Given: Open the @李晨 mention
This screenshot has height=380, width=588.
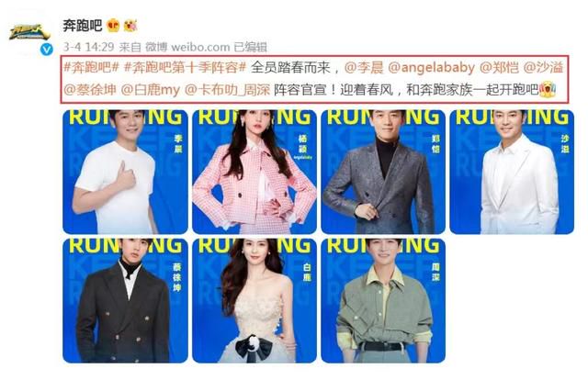Looking at the screenshot, I should (x=364, y=67).
